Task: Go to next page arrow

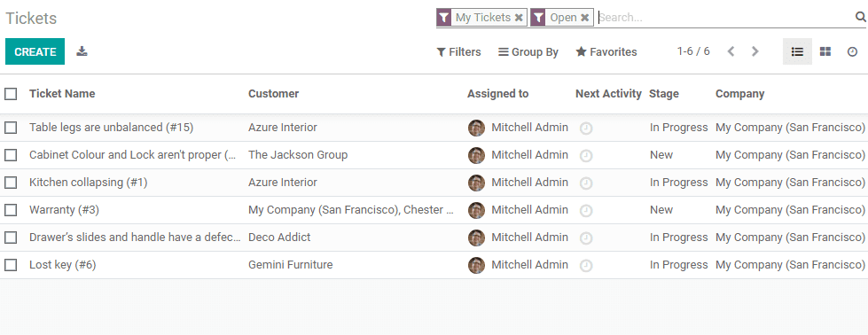Action: pyautogui.click(x=755, y=51)
